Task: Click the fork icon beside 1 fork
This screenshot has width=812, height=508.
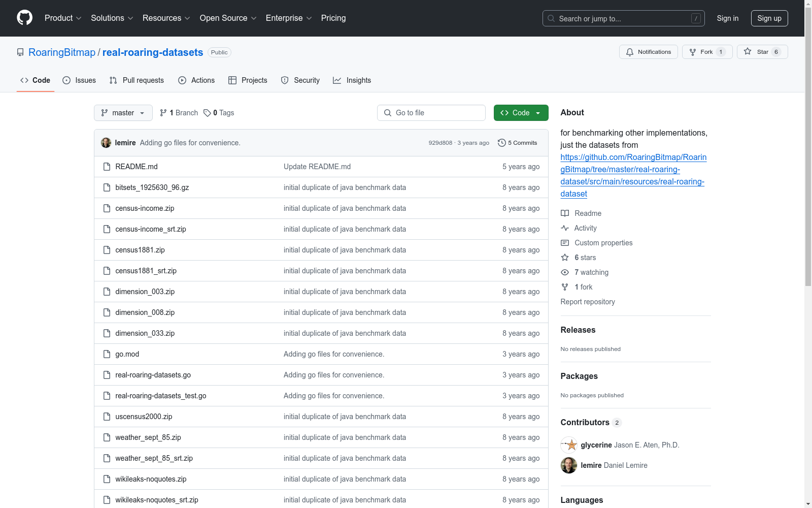Action: (x=565, y=287)
